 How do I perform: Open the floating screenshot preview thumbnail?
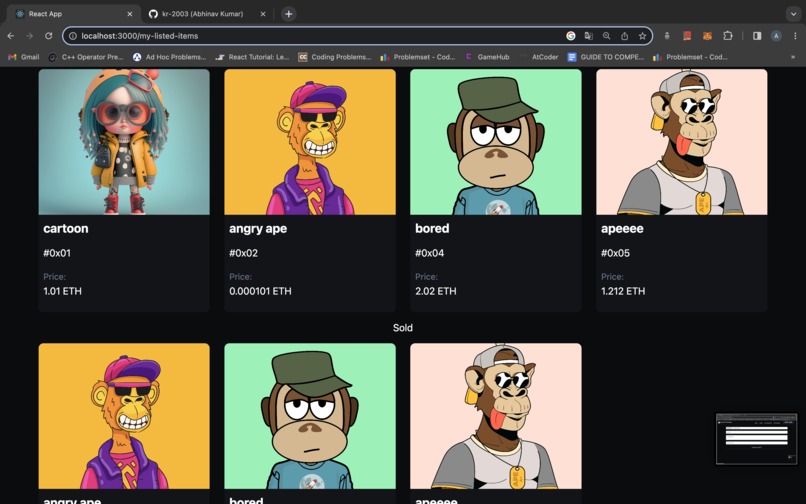(x=757, y=439)
